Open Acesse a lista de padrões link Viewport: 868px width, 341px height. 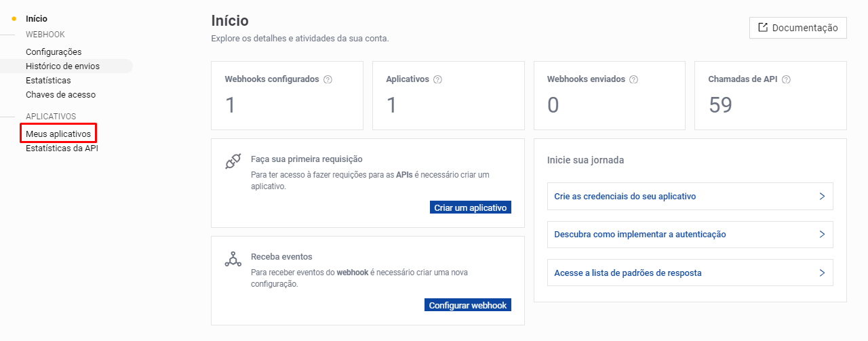point(628,273)
